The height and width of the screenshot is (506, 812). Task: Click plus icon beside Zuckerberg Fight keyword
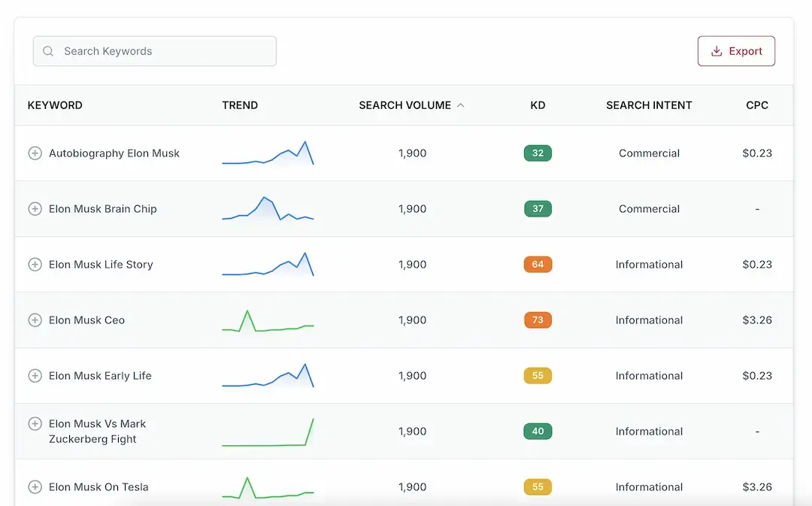click(x=35, y=424)
